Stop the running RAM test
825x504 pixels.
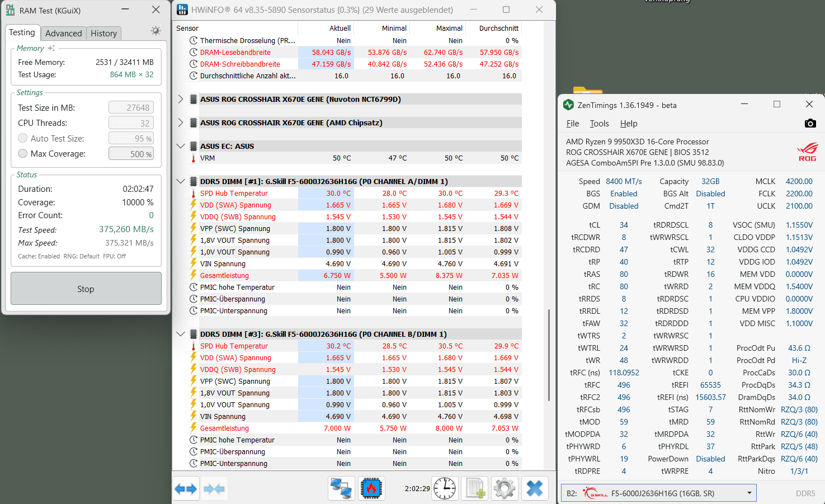coord(86,289)
